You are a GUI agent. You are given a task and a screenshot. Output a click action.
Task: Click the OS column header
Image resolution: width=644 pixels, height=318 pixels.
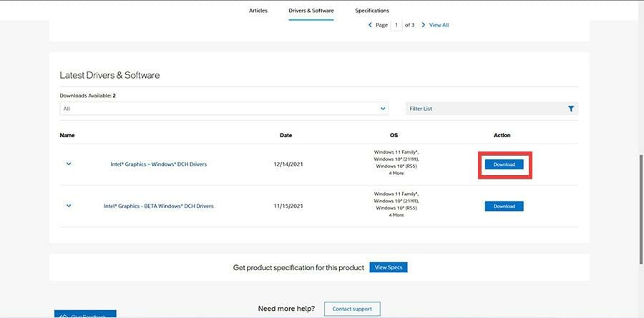(x=394, y=135)
